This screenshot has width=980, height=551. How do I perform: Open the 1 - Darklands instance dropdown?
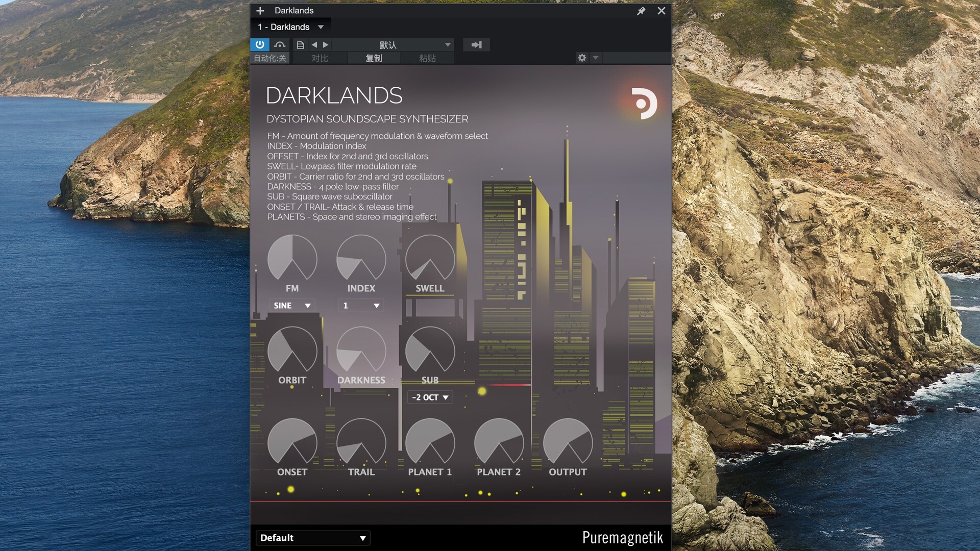290,27
